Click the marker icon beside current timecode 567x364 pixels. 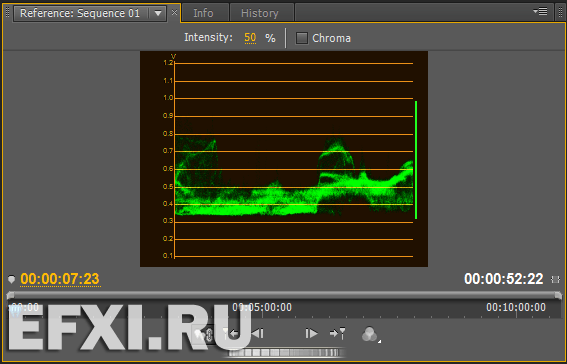click(x=12, y=279)
